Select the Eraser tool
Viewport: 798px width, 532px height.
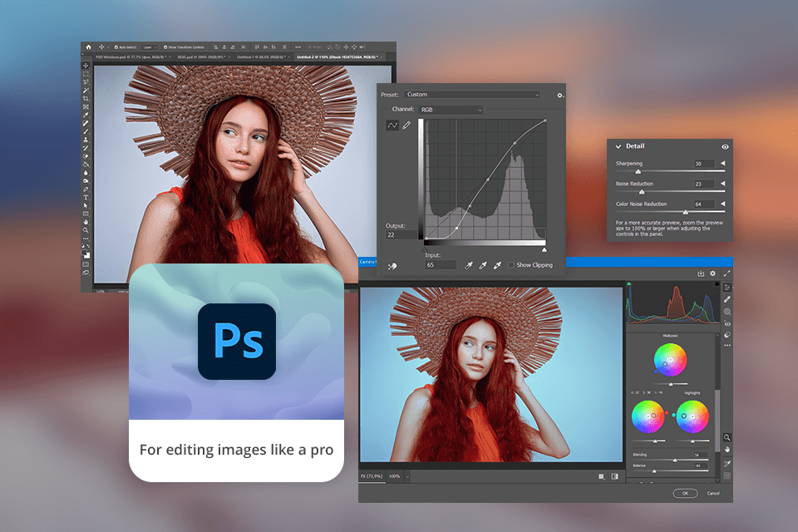[x=86, y=156]
